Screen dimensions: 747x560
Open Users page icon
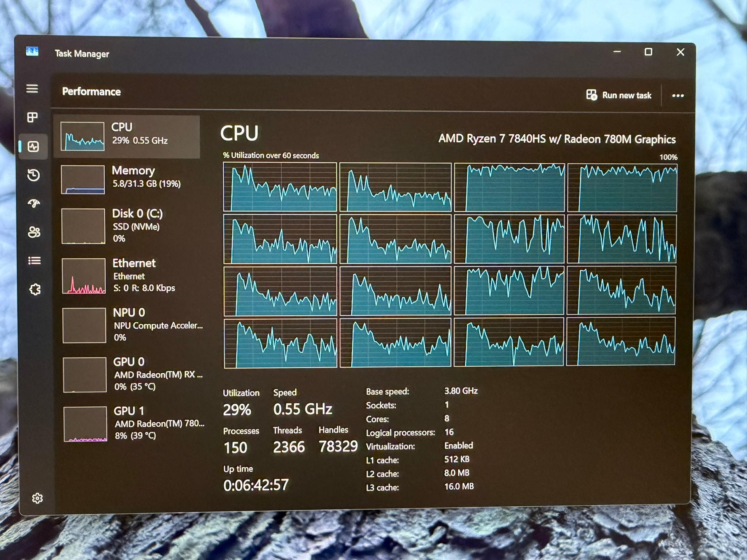(x=34, y=232)
